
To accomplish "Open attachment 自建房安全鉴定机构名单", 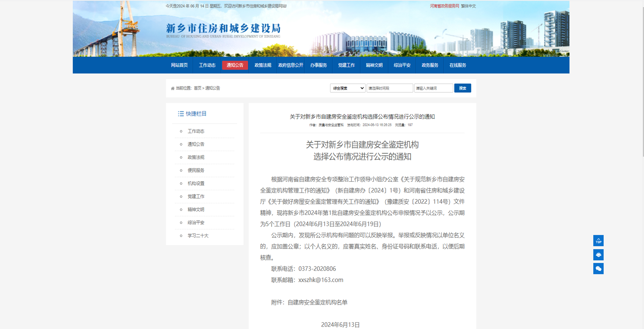I will pos(317,302).
